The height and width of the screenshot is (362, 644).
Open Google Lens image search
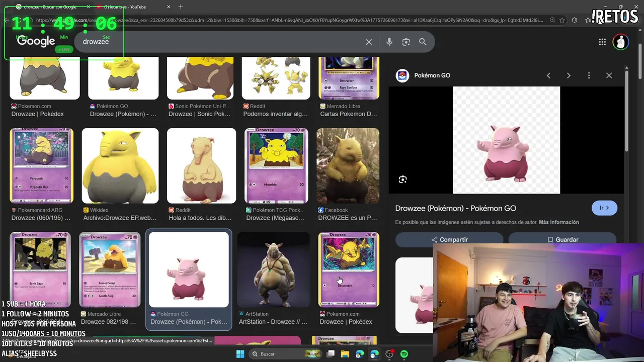(406, 42)
